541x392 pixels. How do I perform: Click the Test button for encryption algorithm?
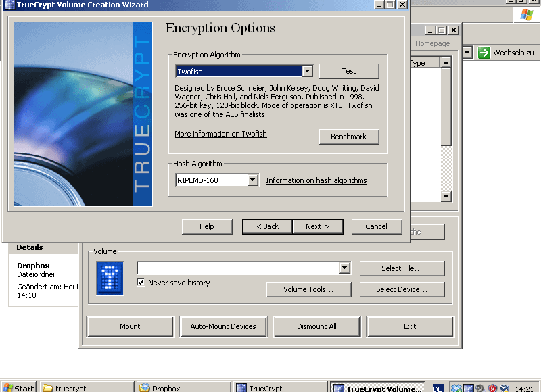coord(349,71)
